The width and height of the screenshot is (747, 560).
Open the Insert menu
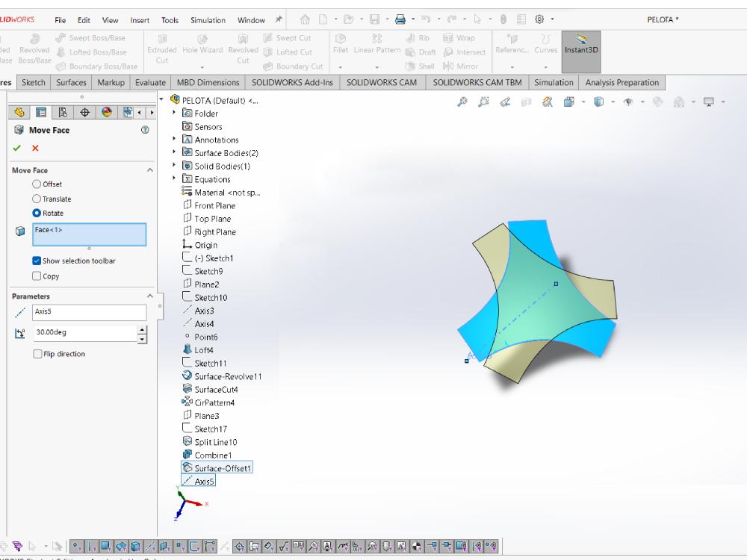pyautogui.click(x=140, y=20)
